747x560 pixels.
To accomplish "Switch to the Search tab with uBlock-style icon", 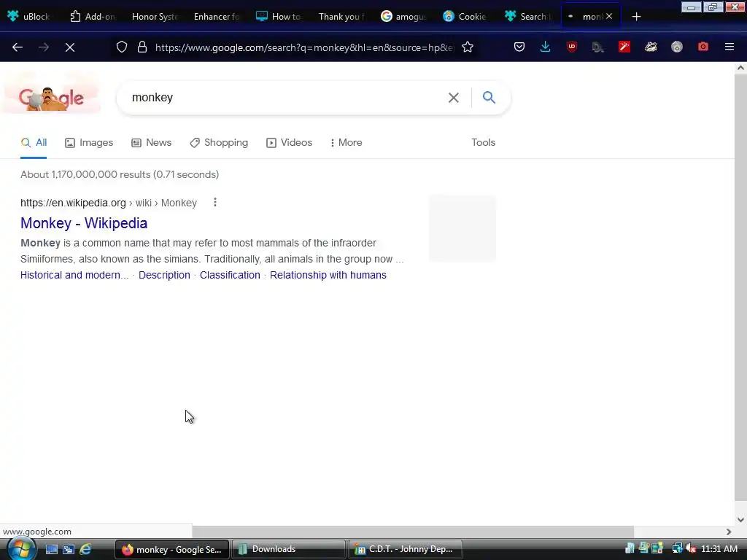I will (527, 16).
